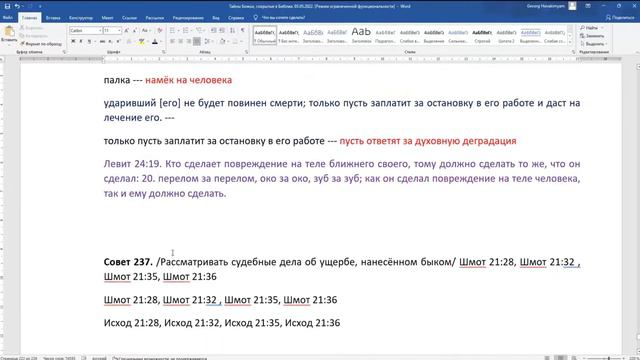
Task: Toggle italic (К) formatting
Action: point(81,41)
